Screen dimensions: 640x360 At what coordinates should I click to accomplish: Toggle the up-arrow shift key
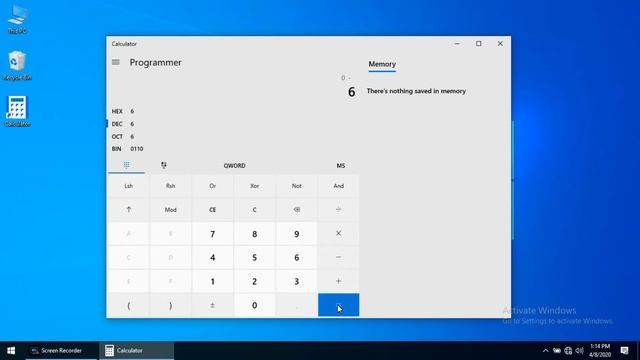129,210
